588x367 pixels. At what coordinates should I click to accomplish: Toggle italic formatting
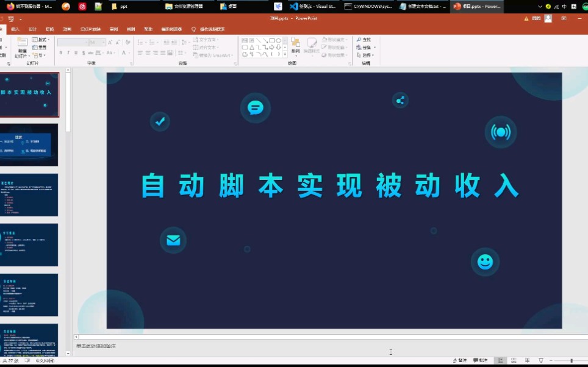(68, 52)
